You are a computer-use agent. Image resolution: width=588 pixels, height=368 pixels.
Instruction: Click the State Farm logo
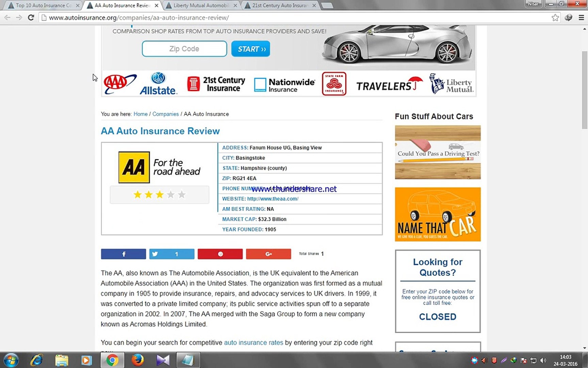tap(334, 84)
